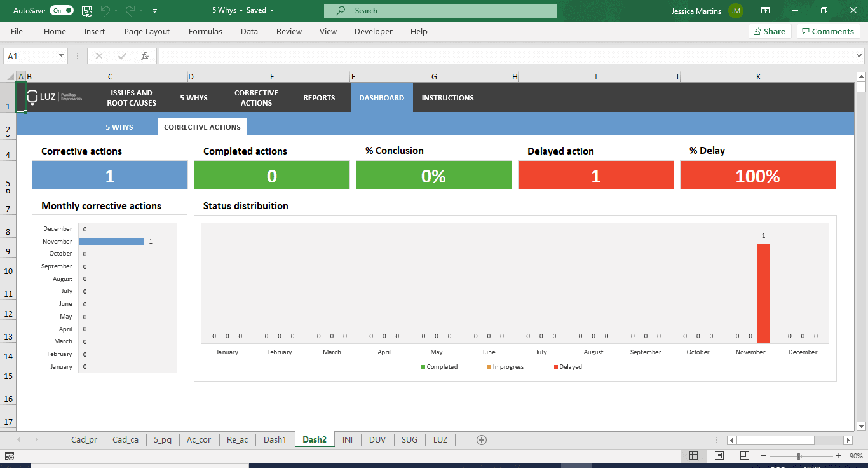The width and height of the screenshot is (868, 468).
Task: Open the Developer ribbon tab
Action: (x=374, y=31)
